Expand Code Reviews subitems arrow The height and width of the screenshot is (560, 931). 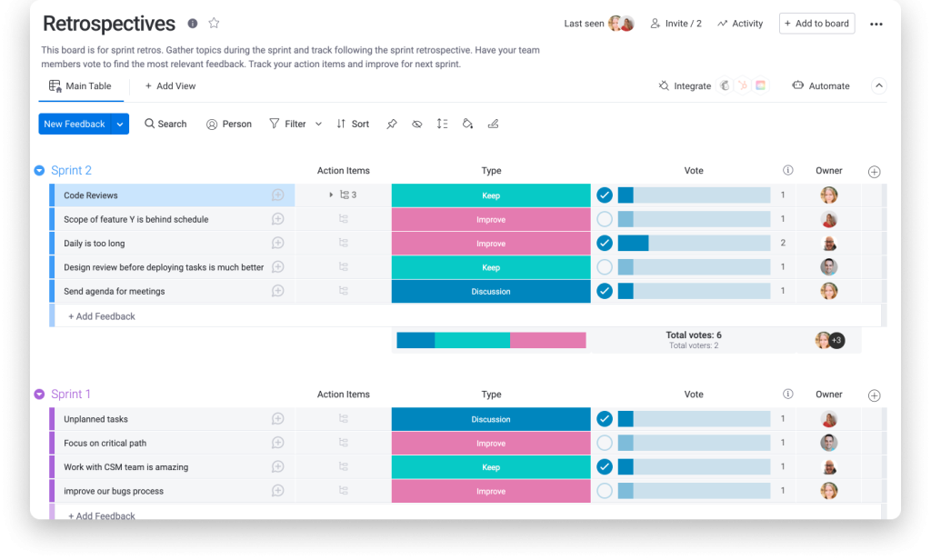pyautogui.click(x=331, y=195)
